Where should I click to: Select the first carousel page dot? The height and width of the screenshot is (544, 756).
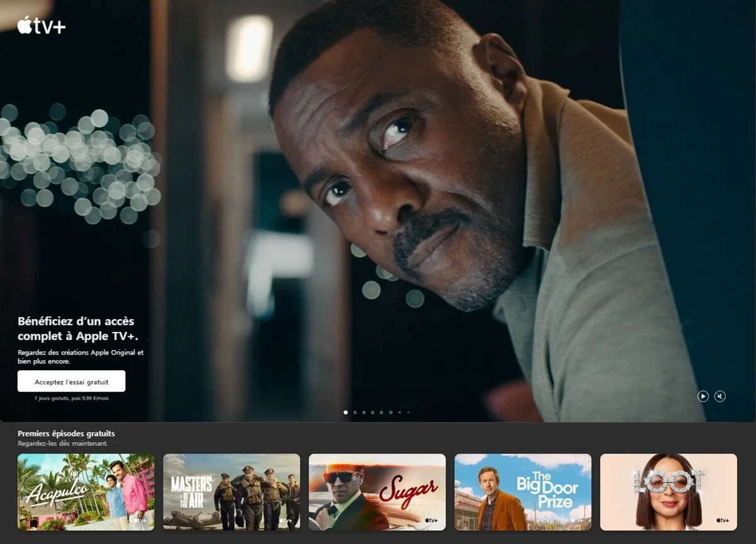click(346, 412)
